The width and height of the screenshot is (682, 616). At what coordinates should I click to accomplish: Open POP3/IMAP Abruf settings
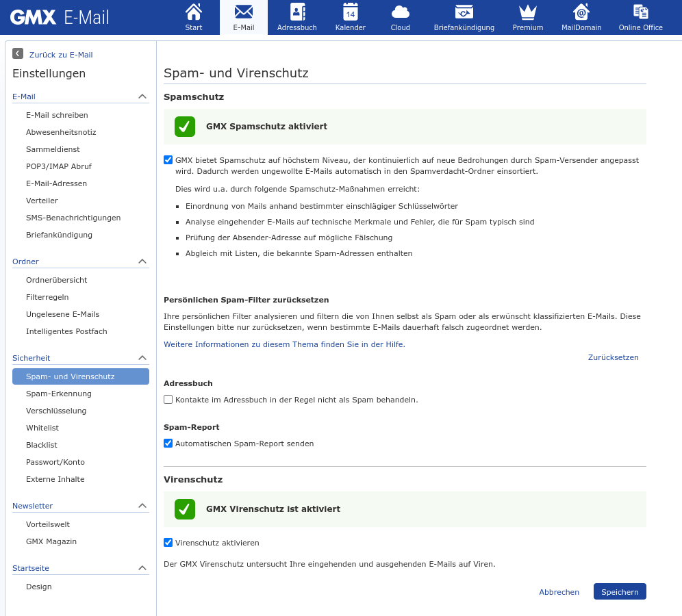click(59, 166)
